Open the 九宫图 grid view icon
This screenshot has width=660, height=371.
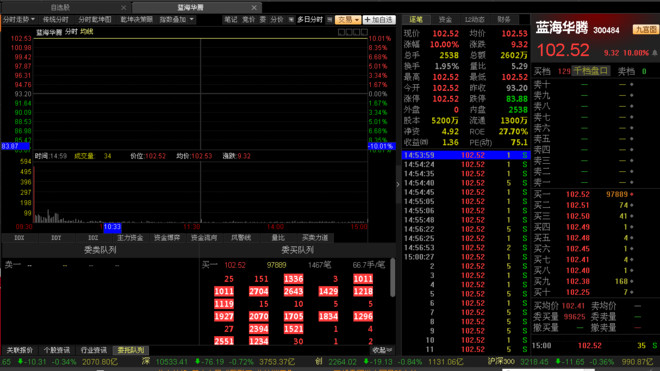tap(646, 29)
